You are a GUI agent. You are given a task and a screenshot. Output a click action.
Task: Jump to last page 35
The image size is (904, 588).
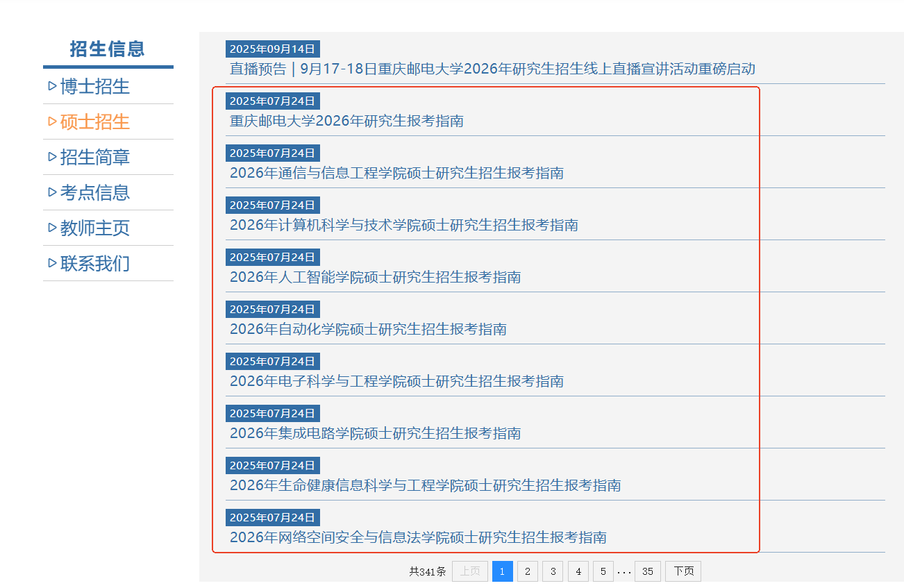click(647, 571)
